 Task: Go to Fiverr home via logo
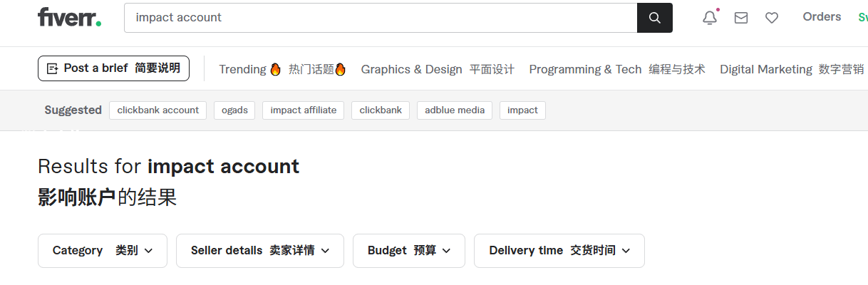click(69, 17)
